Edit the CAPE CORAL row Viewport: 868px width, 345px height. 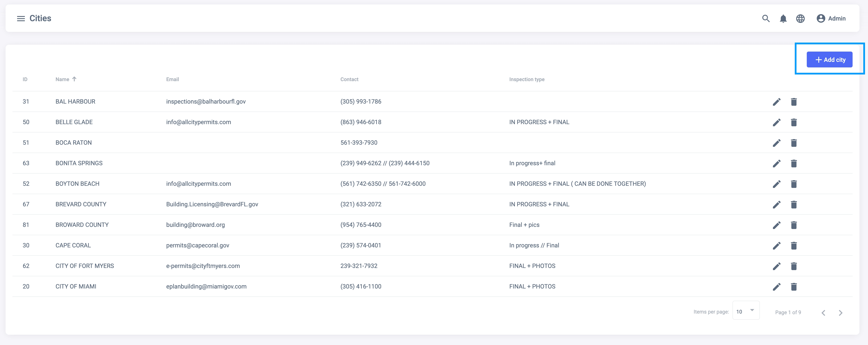(x=776, y=246)
